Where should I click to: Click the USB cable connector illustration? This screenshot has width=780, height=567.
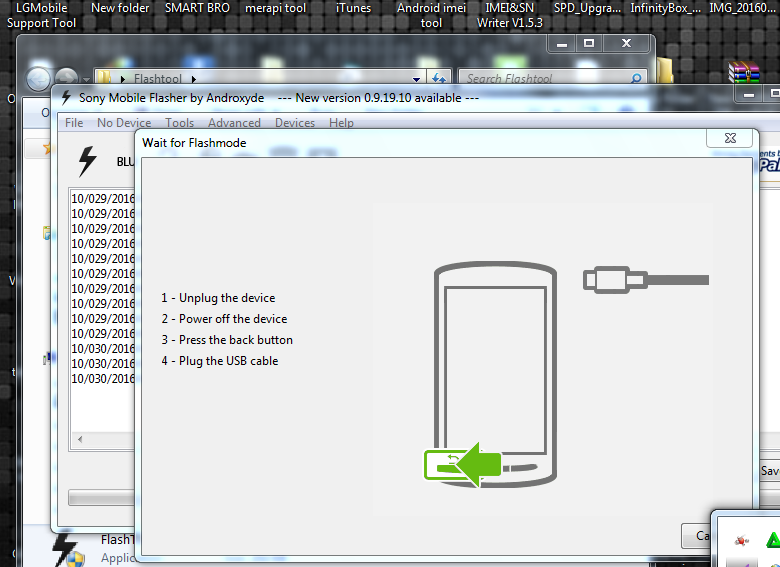[x=645, y=279]
